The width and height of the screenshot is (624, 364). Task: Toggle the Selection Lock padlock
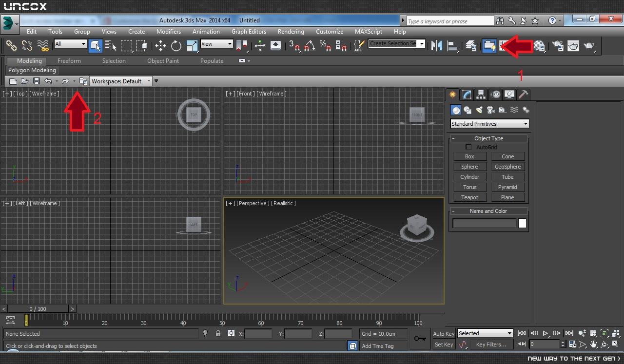coord(218,334)
